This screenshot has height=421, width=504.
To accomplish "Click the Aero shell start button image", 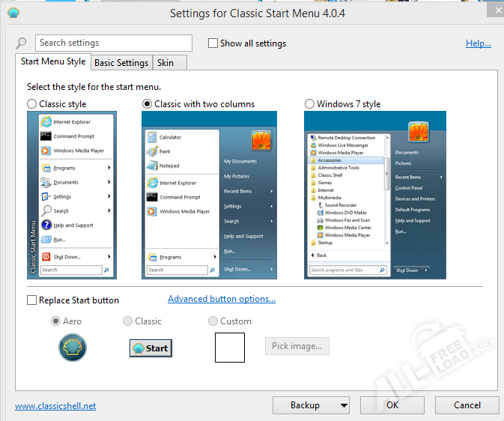I will [x=73, y=348].
